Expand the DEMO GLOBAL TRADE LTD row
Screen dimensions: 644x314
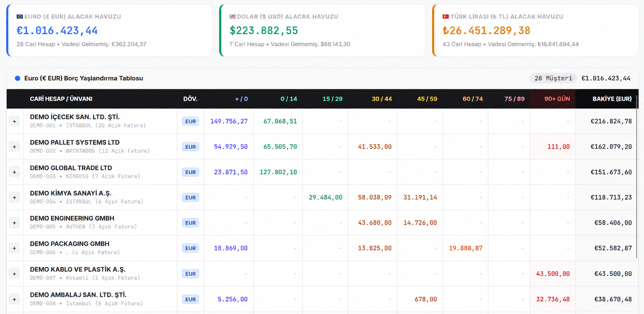14,172
